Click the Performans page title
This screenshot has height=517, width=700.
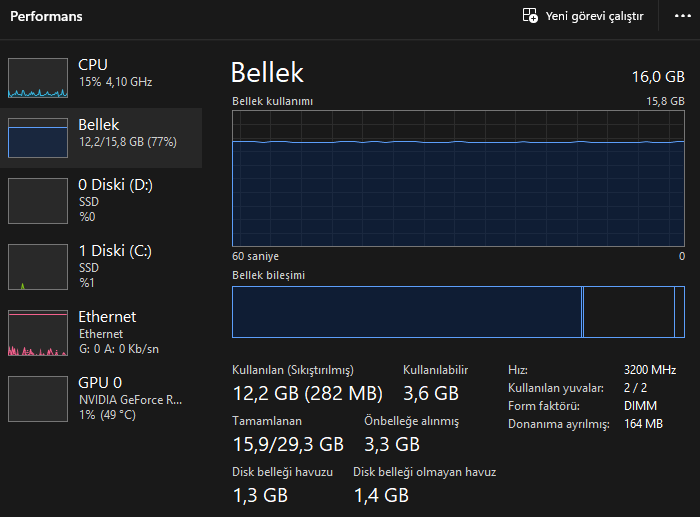(x=46, y=17)
